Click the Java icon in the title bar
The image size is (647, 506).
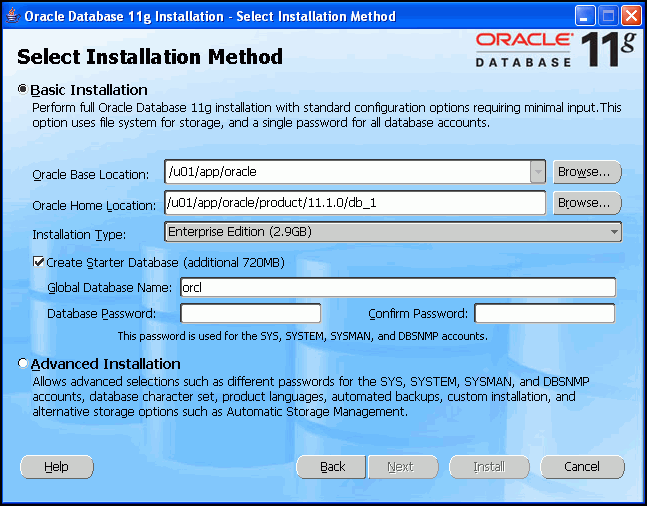tap(12, 16)
